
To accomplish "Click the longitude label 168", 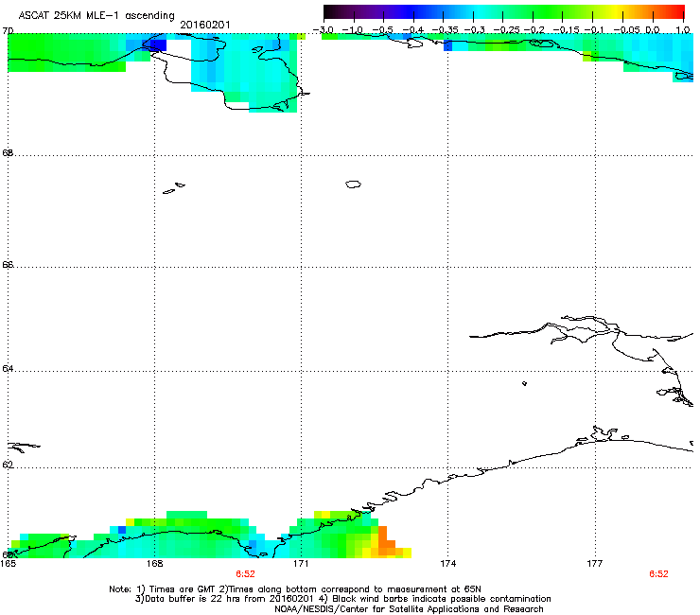I will (x=154, y=564).
